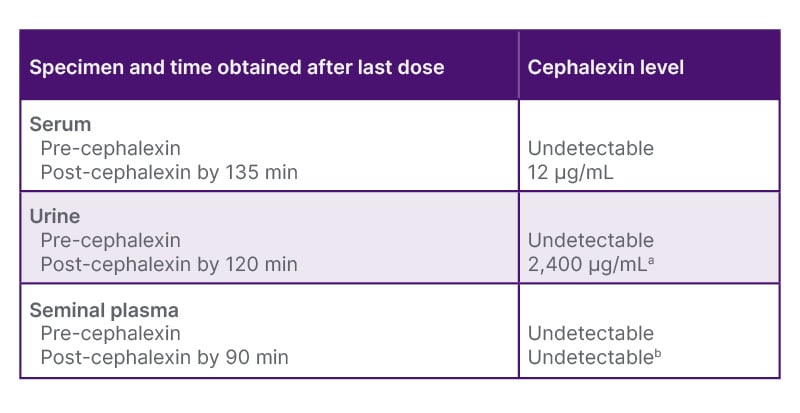
Task: Select the 'Seminal plasma' row heading
Action: pyautogui.click(x=104, y=310)
